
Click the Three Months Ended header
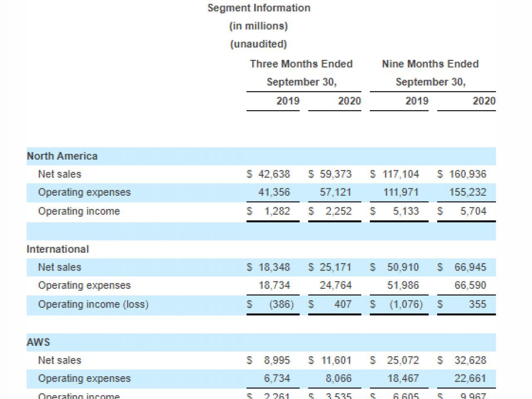click(301, 64)
